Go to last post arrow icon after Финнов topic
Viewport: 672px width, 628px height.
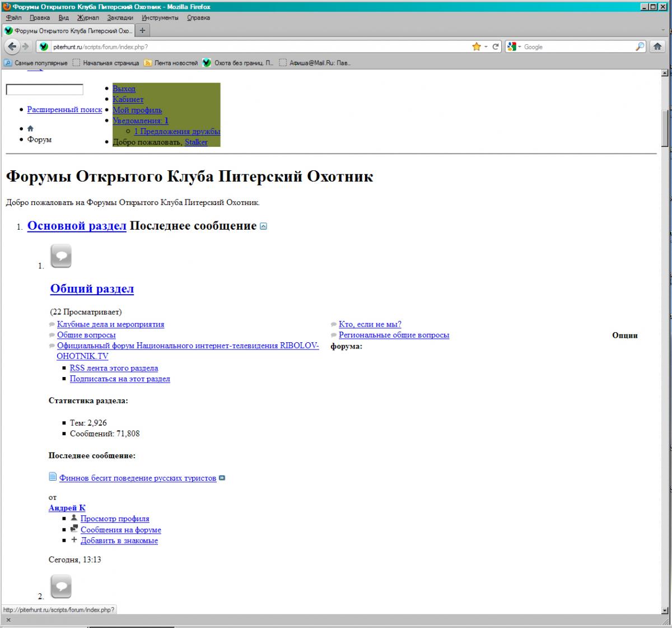coord(222,478)
